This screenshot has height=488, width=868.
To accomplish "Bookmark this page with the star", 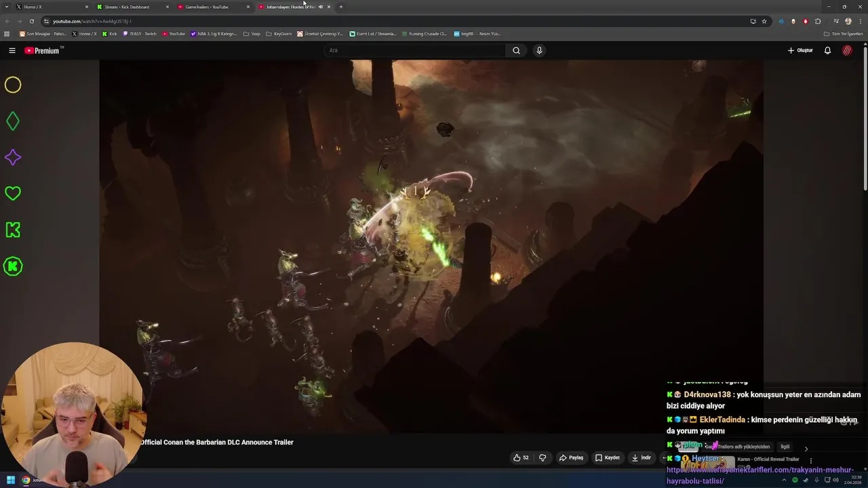I will point(764,21).
